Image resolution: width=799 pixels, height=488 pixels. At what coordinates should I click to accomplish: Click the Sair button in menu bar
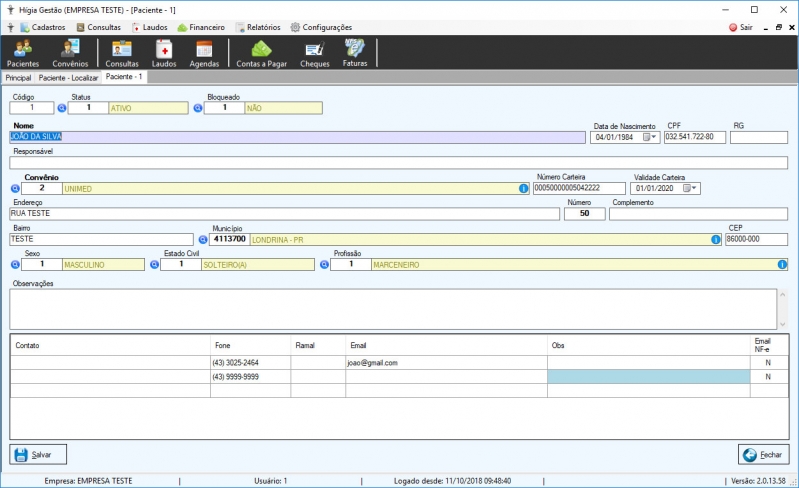pos(741,28)
